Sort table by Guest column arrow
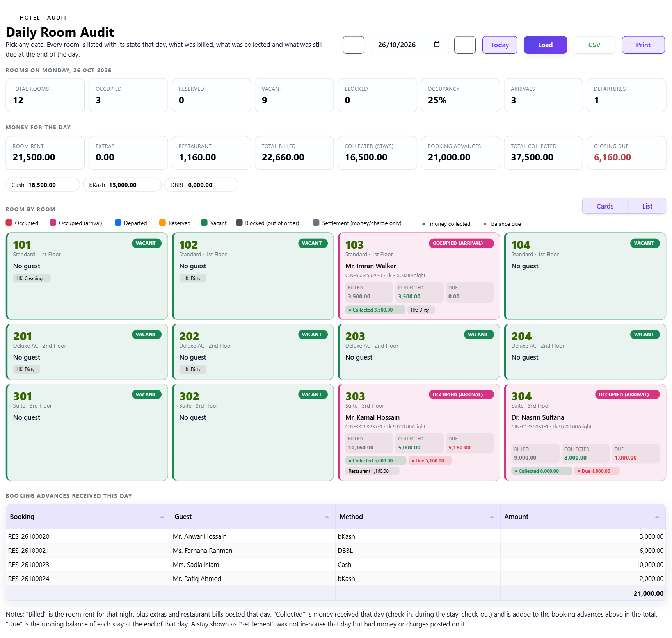The height and width of the screenshot is (638, 672). (x=327, y=517)
